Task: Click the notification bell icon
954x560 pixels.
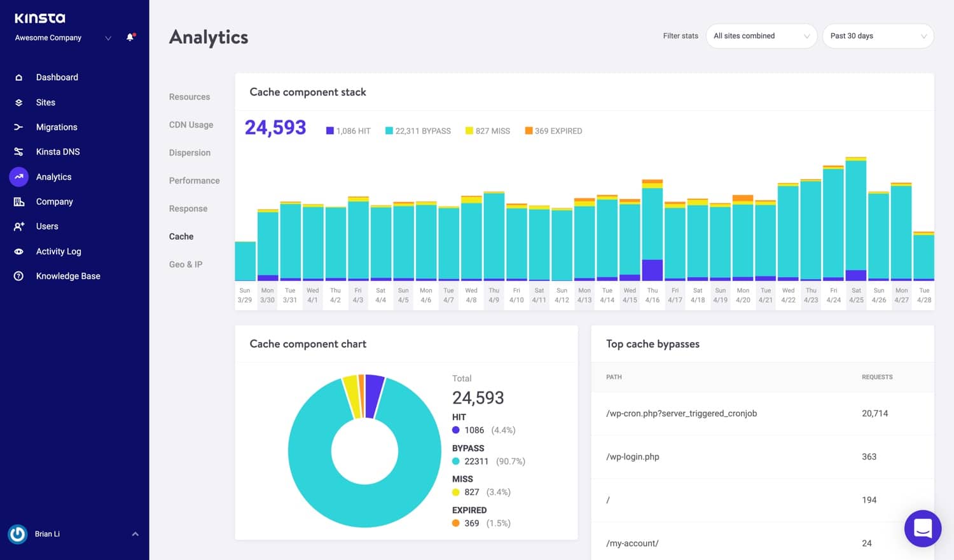Action: click(x=130, y=38)
